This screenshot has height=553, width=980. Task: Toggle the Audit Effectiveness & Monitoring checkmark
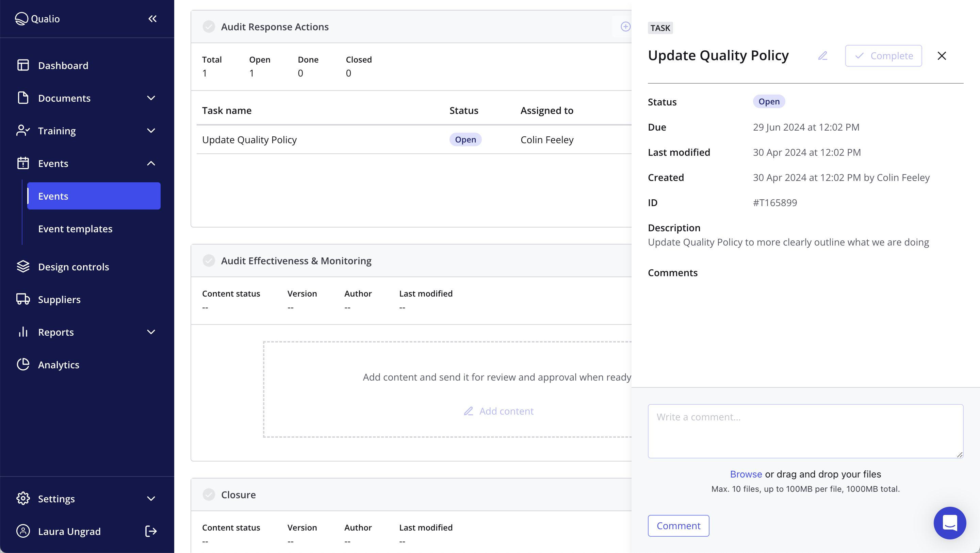(x=209, y=261)
